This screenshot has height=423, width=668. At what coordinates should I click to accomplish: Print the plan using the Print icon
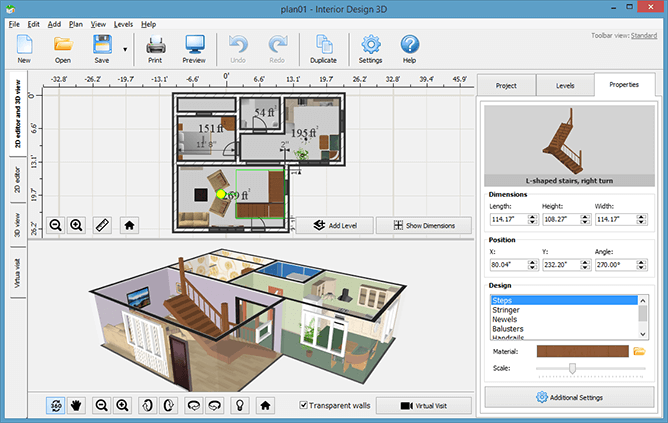(155, 44)
